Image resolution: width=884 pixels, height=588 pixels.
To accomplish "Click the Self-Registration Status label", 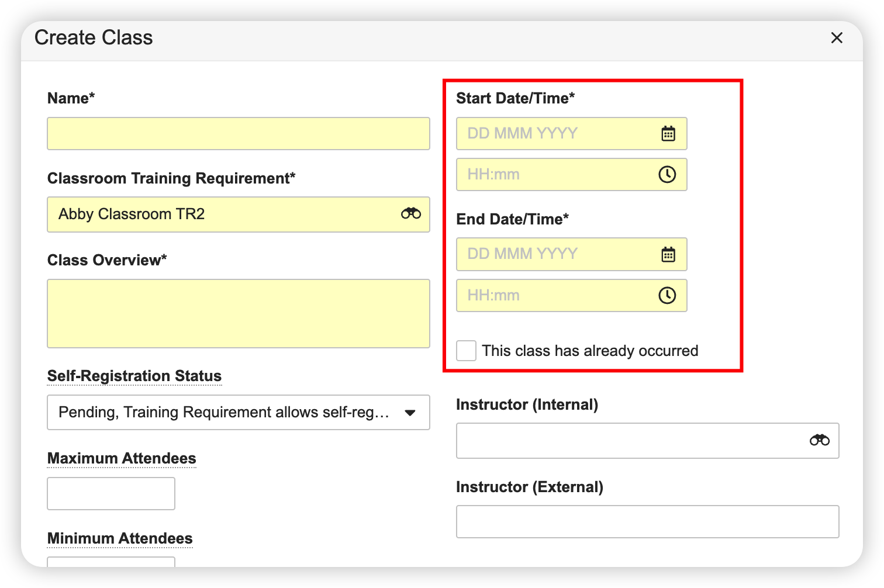I will click(x=134, y=376).
